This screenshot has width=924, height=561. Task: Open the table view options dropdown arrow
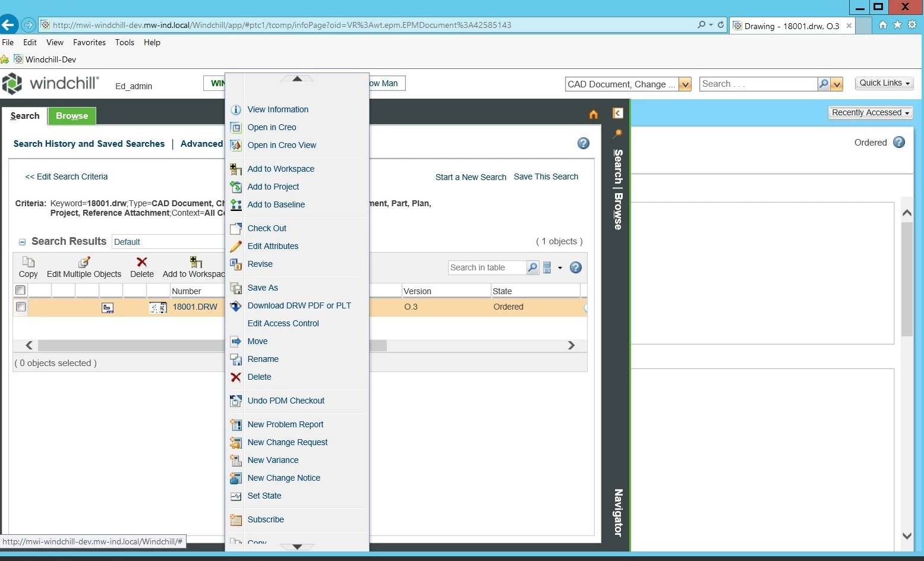coord(560,268)
